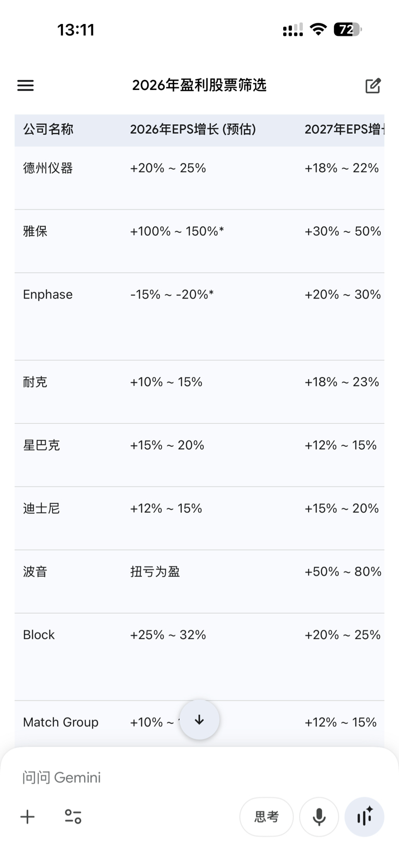Start Gemini Live with sparkle bars icon

point(365,817)
